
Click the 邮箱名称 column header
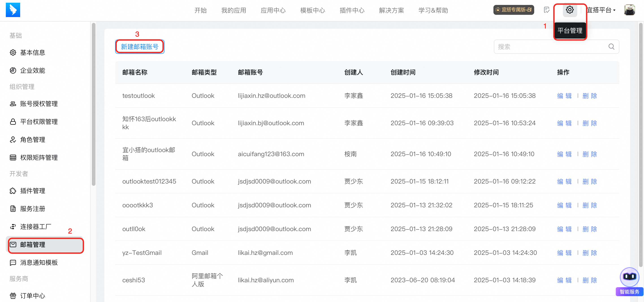point(135,72)
